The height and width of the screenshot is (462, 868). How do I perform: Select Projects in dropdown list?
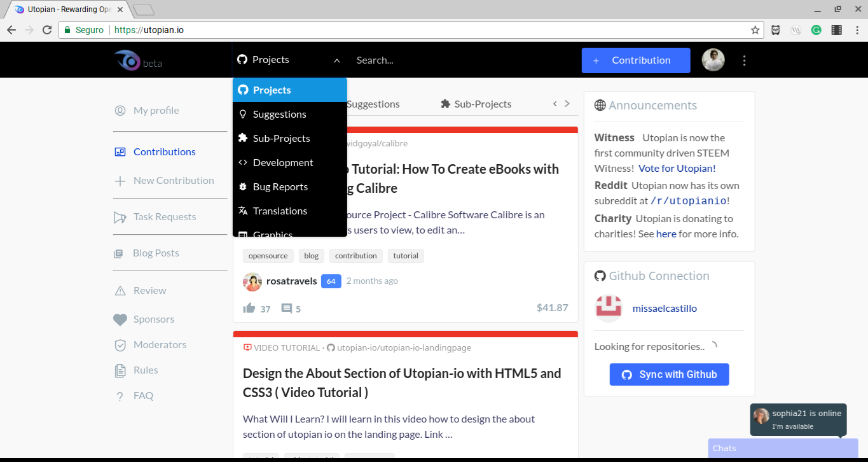coord(290,90)
